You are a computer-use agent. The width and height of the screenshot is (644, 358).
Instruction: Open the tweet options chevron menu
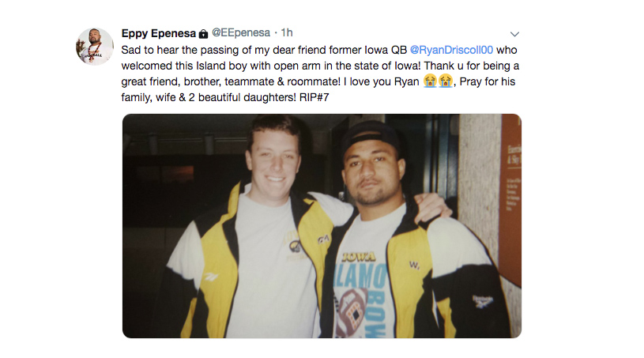(514, 34)
